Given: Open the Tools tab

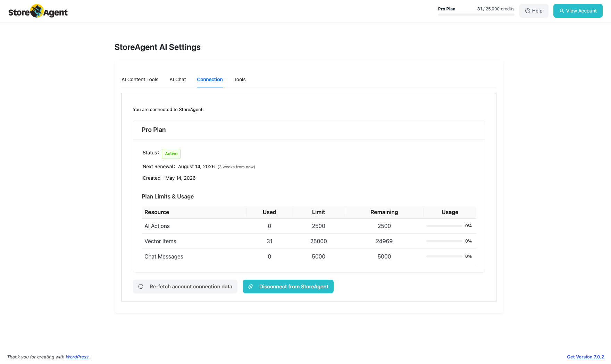Looking at the screenshot, I should tap(240, 79).
